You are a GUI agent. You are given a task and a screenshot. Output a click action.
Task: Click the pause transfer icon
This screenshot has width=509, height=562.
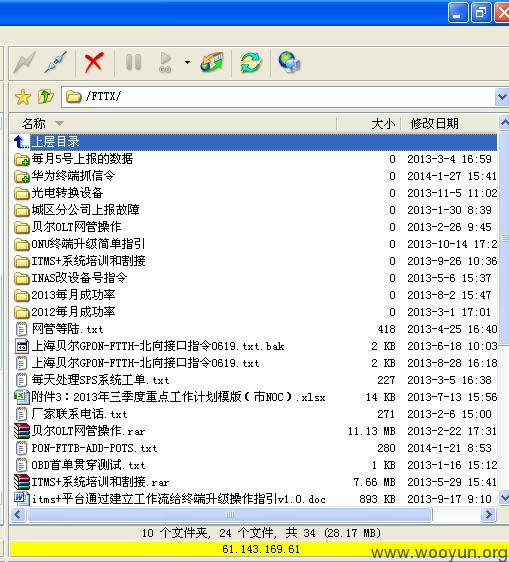tap(133, 62)
